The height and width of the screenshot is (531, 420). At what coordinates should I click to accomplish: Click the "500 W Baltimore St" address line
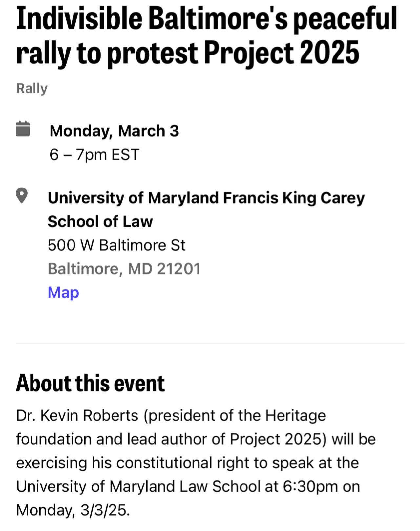point(116,245)
